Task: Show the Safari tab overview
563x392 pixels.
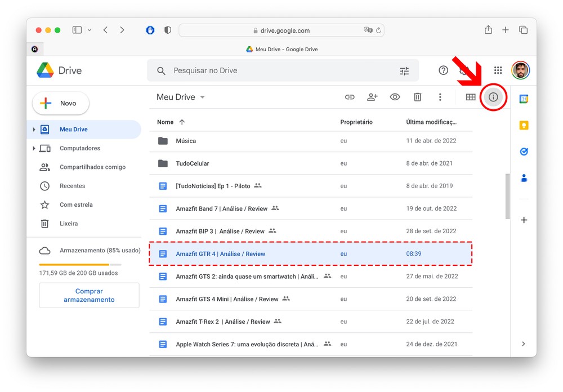Action: (523, 30)
